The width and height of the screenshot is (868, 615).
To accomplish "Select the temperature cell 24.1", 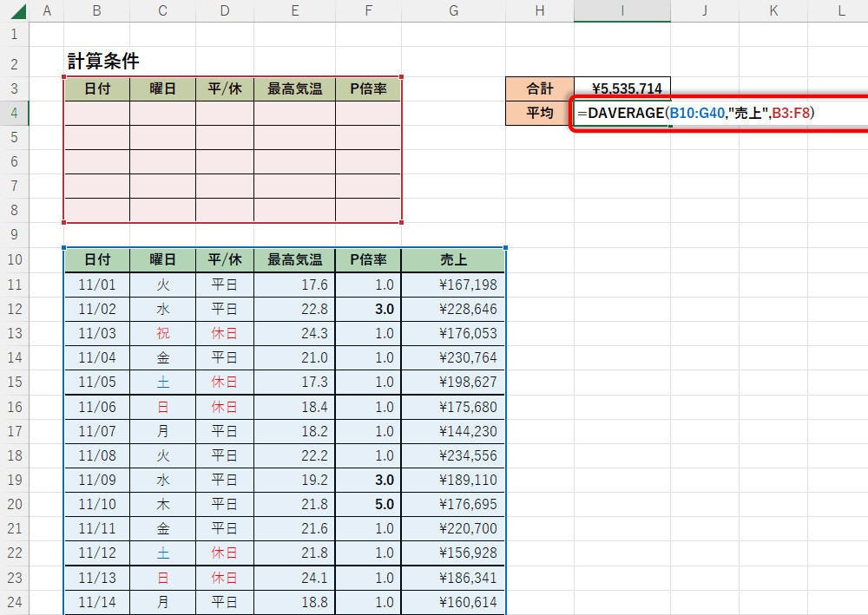I will (x=294, y=578).
